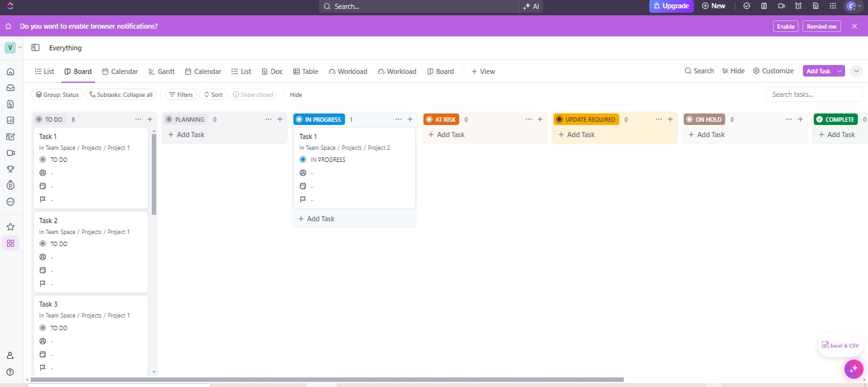Click the TO DO status circle on Task 3
The image size is (868, 387).
43,328
